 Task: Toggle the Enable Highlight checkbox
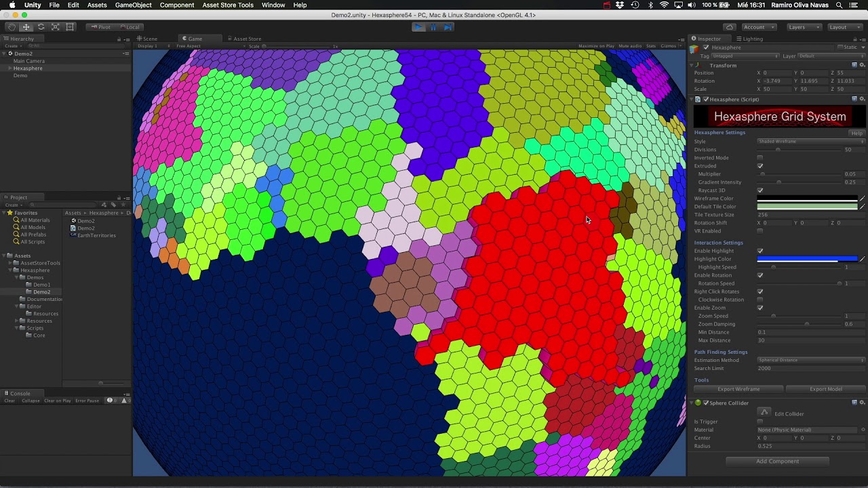(x=760, y=251)
